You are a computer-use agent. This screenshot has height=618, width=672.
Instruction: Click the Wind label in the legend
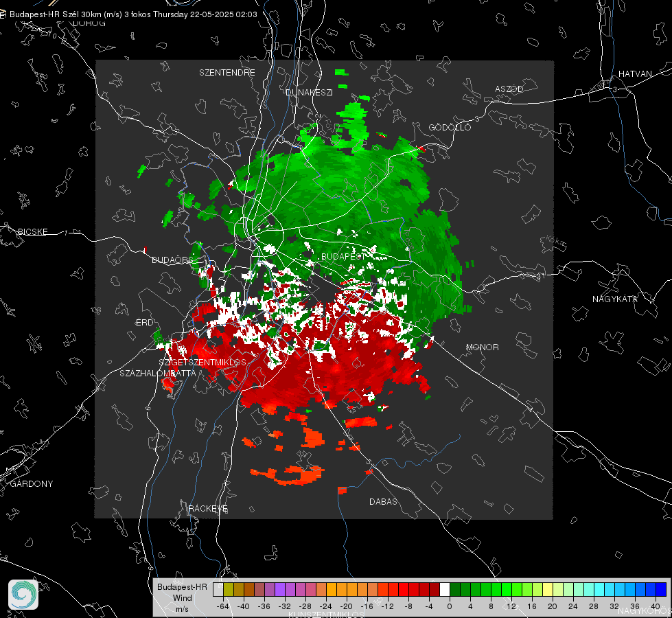click(182, 597)
